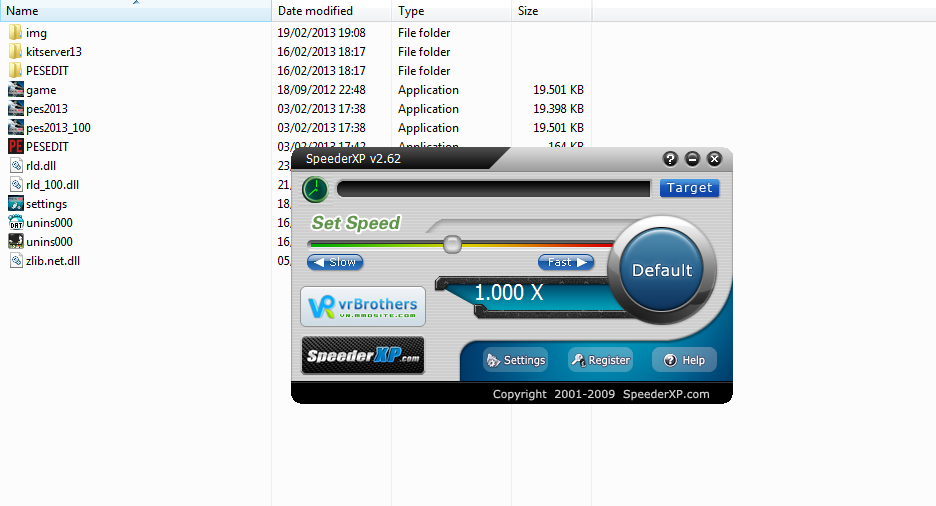Click the img folder icon
936x506 pixels.
[16, 32]
